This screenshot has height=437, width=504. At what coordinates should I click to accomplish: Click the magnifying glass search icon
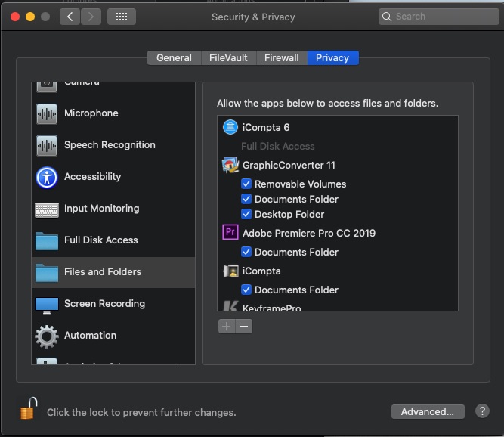tap(387, 17)
